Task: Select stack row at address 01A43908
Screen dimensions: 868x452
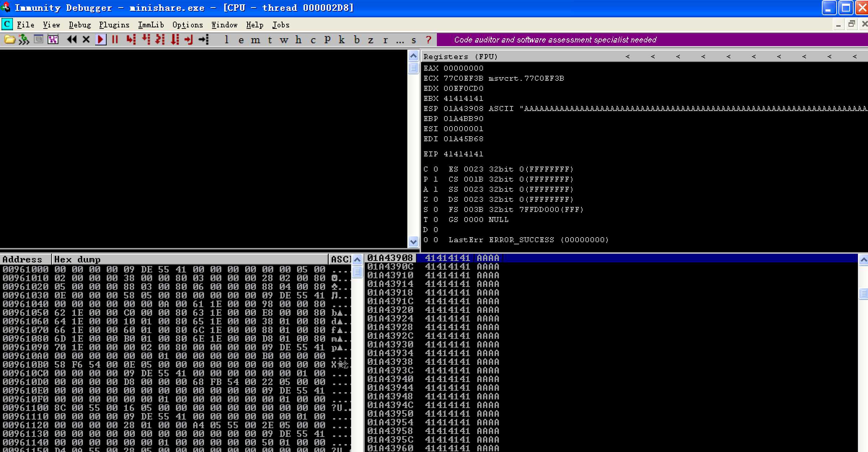Action: [611, 258]
